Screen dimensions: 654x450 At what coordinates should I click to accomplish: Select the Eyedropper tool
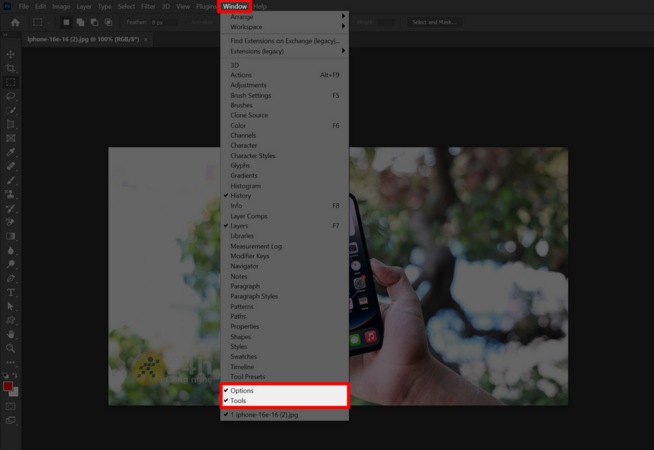(x=11, y=153)
